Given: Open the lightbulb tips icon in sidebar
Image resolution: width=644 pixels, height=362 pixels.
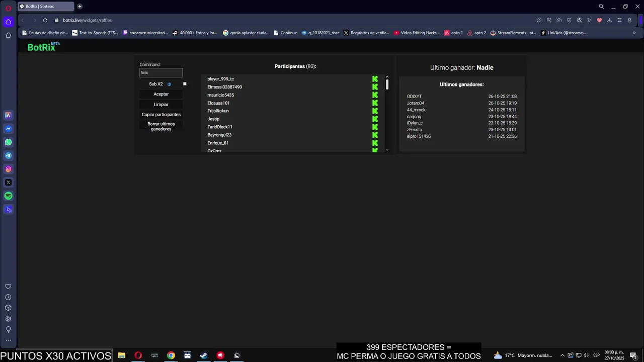Looking at the screenshot, I should 8,330.
